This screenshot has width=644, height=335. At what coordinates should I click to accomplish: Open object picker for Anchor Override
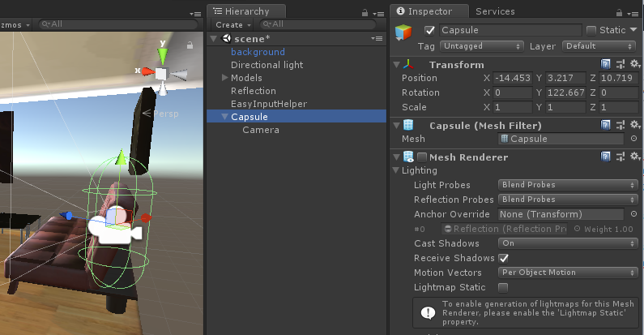tap(633, 214)
